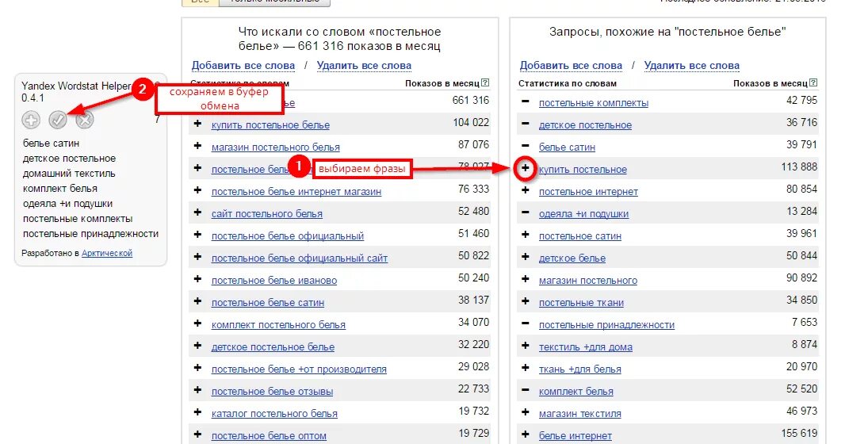Click 'Удалить все слова' above similar queries

[x=691, y=65]
